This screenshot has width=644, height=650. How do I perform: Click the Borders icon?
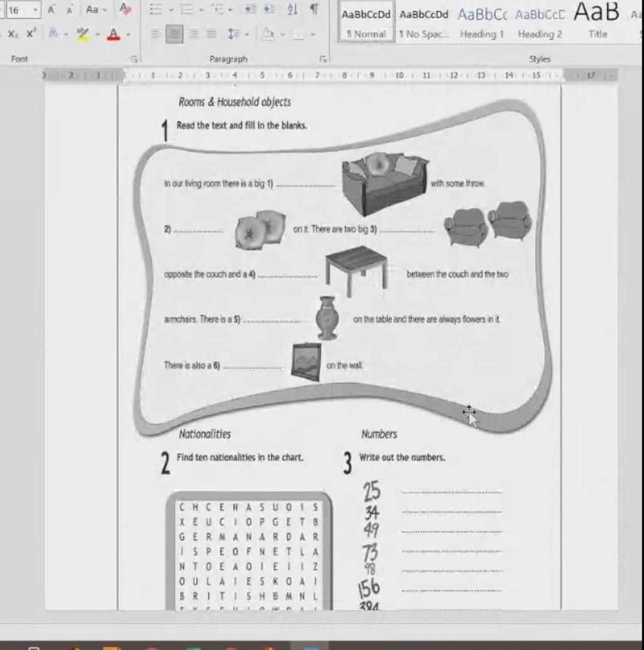[x=297, y=35]
